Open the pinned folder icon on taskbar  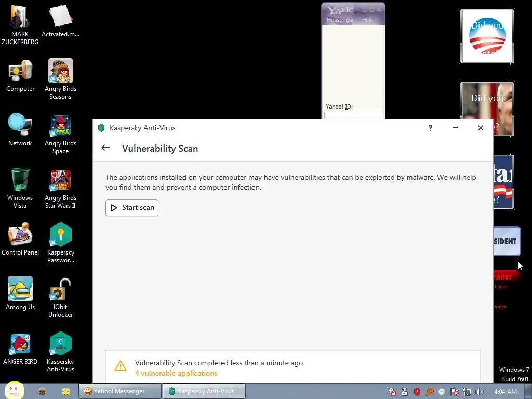tap(66, 392)
